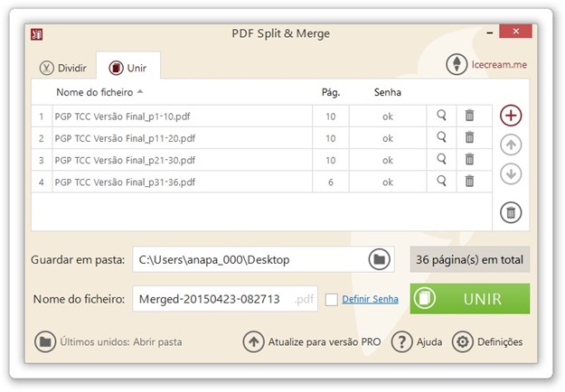Open the Icecream.me logo icon
The width and height of the screenshot is (565, 392).
[457, 64]
